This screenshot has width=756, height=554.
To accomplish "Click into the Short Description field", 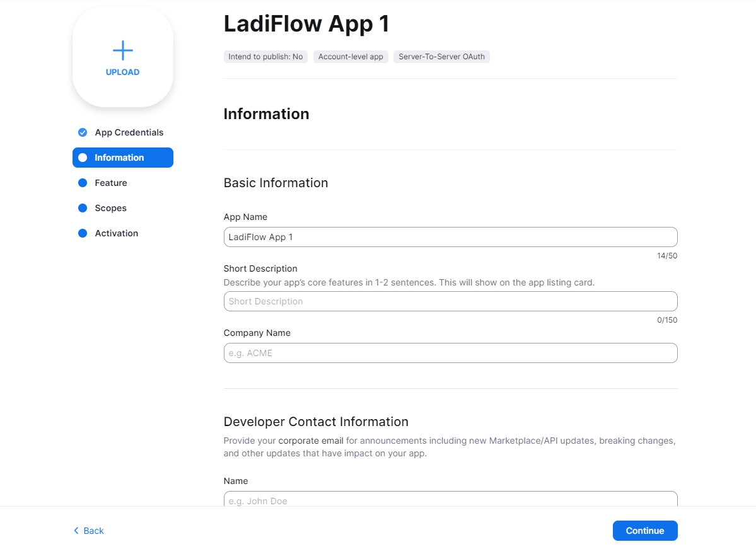I will click(x=450, y=301).
